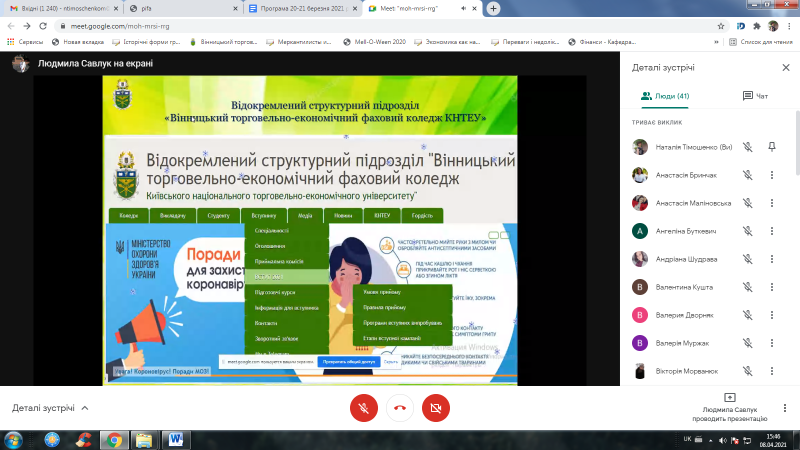Image resolution: width=800 pixels, height=450 pixels.
Task: Open options menu for Валерия Дворняк
Action: pos(772,315)
